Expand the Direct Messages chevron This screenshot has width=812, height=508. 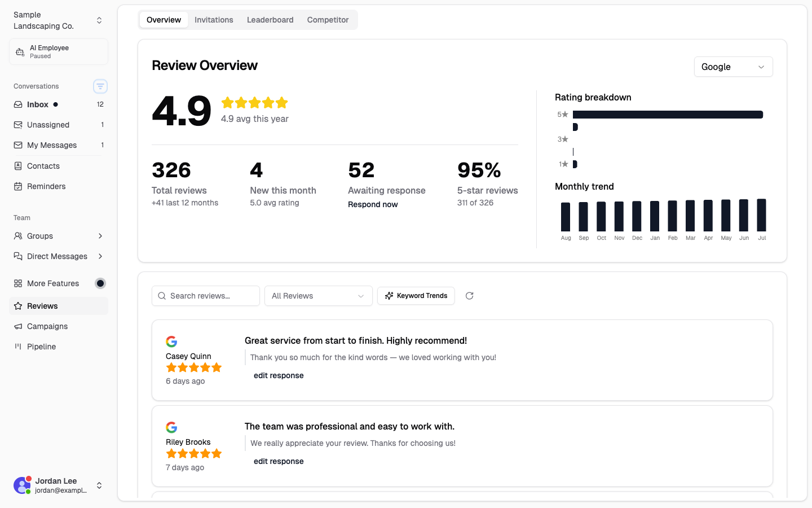(100, 256)
